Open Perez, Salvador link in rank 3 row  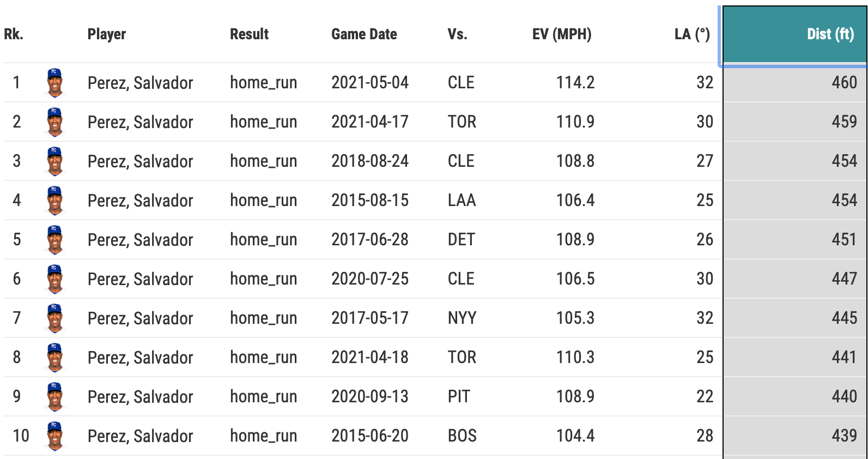pyautogui.click(x=141, y=161)
